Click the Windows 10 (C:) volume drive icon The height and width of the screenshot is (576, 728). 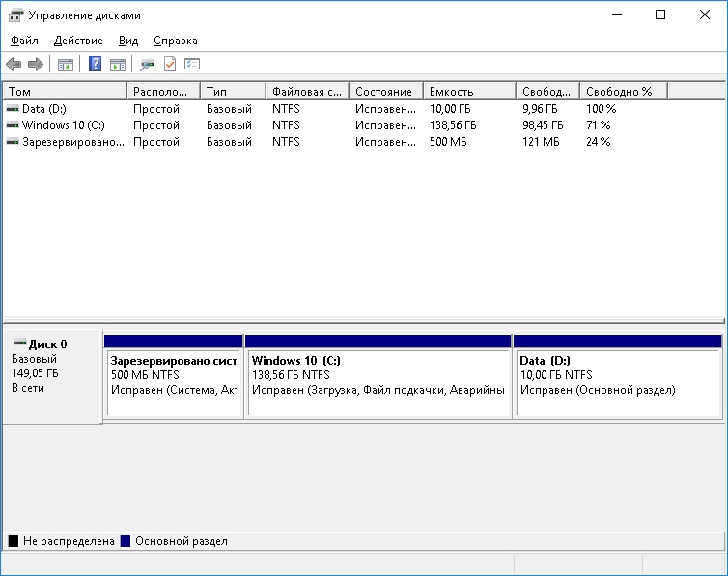click(13, 125)
